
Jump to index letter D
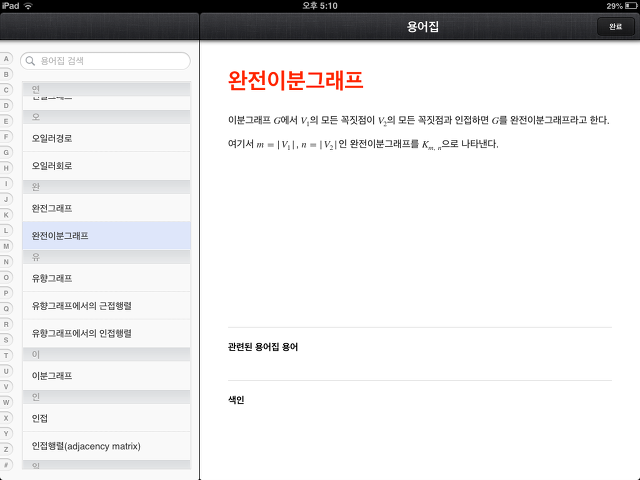[x=6, y=105]
